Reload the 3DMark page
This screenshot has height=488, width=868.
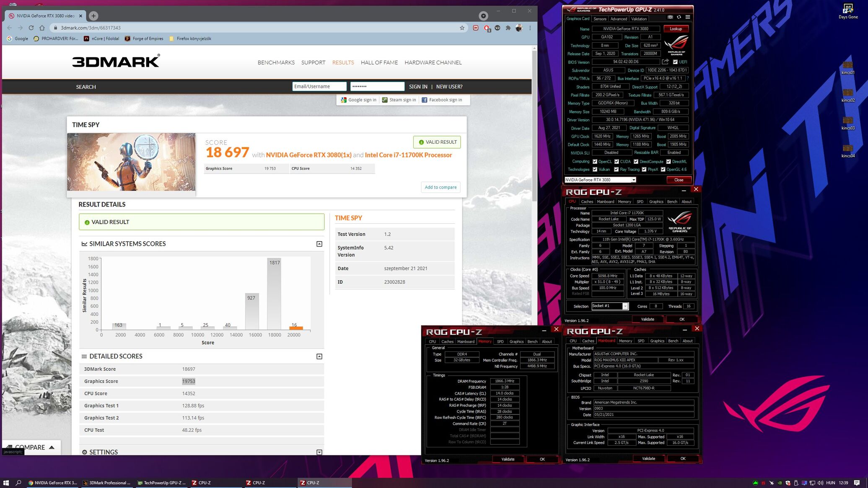[31, 28]
